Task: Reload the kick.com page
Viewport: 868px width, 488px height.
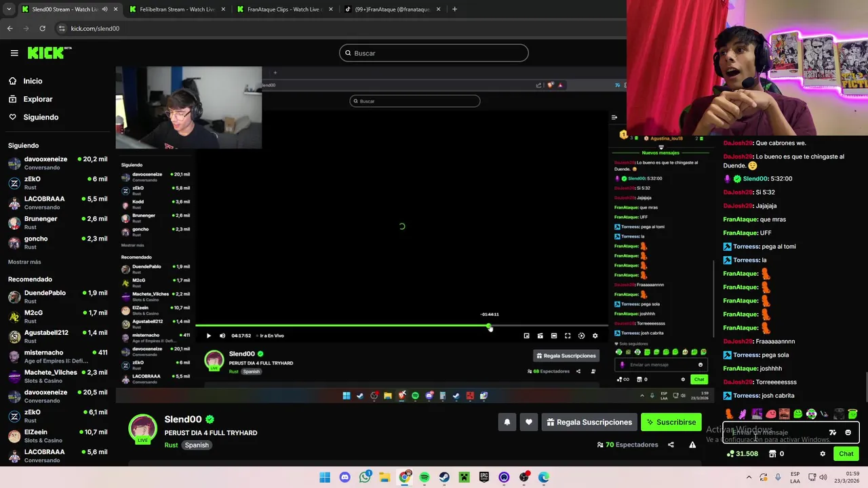Action: [x=42, y=28]
